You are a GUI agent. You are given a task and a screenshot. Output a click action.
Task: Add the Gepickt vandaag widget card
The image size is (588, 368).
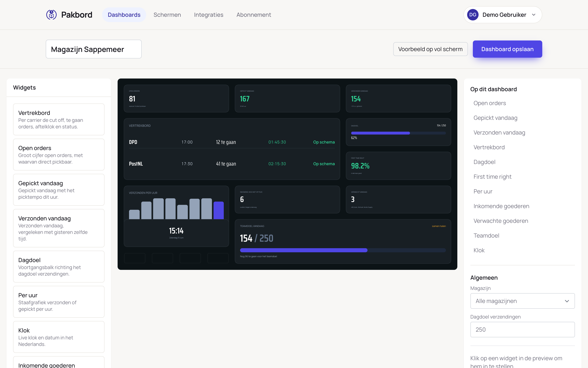coord(59,190)
